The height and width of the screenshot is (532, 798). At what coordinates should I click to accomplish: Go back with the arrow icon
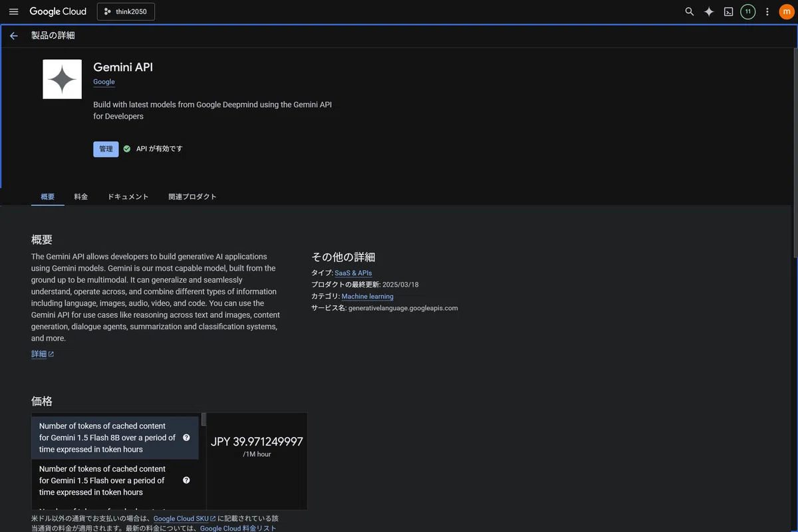pyautogui.click(x=14, y=36)
